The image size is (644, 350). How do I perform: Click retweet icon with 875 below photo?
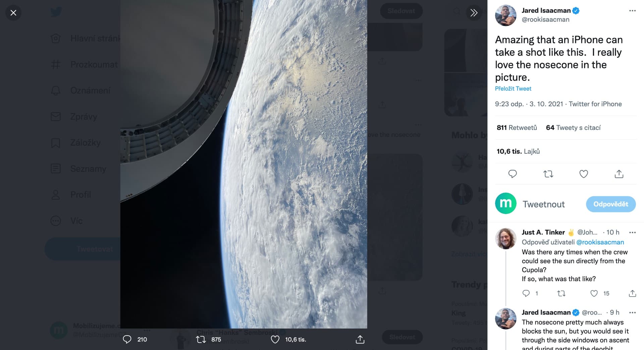click(x=201, y=339)
